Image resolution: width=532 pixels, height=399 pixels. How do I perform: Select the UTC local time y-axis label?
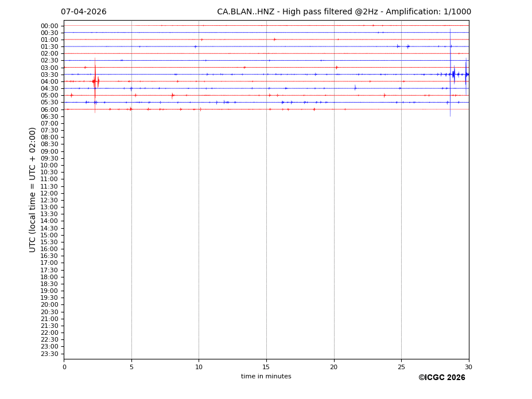33,190
